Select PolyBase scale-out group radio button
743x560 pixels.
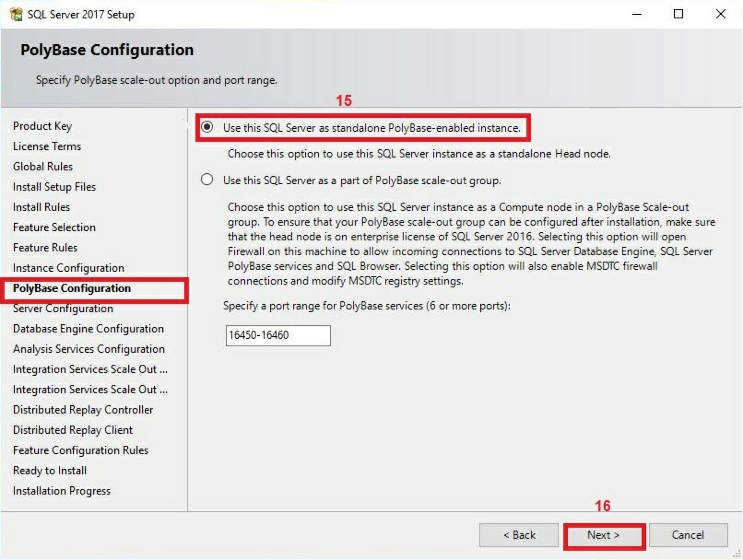(207, 179)
